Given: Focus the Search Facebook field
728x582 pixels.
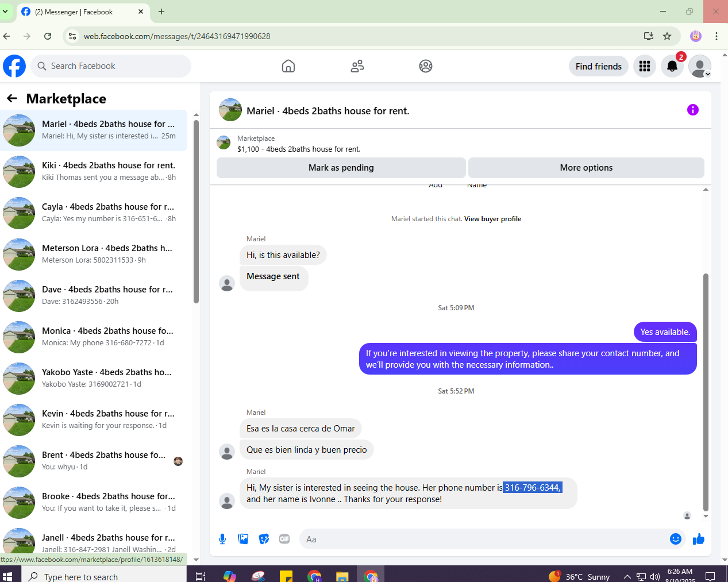Looking at the screenshot, I should [111, 66].
